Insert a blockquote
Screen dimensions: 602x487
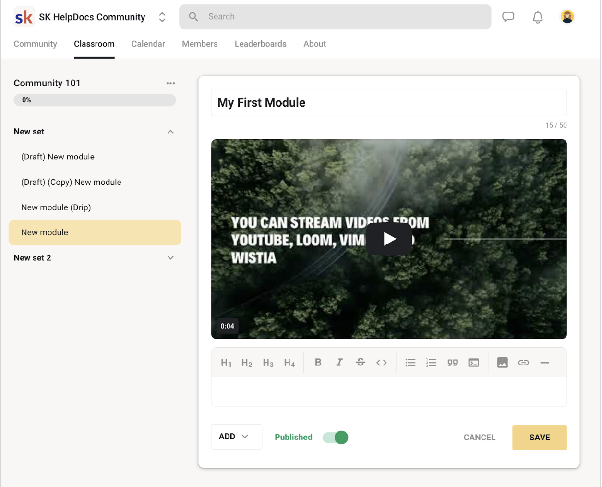(453, 362)
